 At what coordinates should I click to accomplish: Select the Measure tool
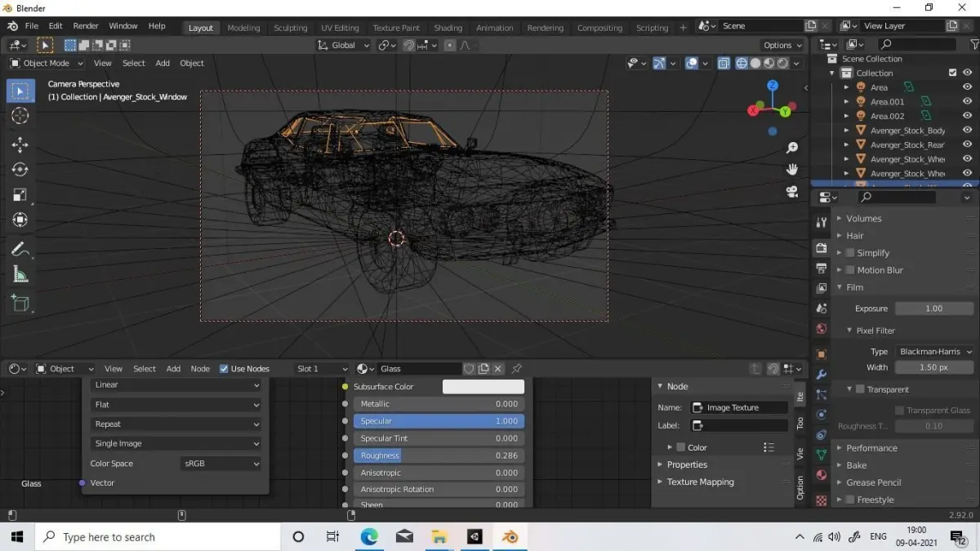tap(20, 275)
